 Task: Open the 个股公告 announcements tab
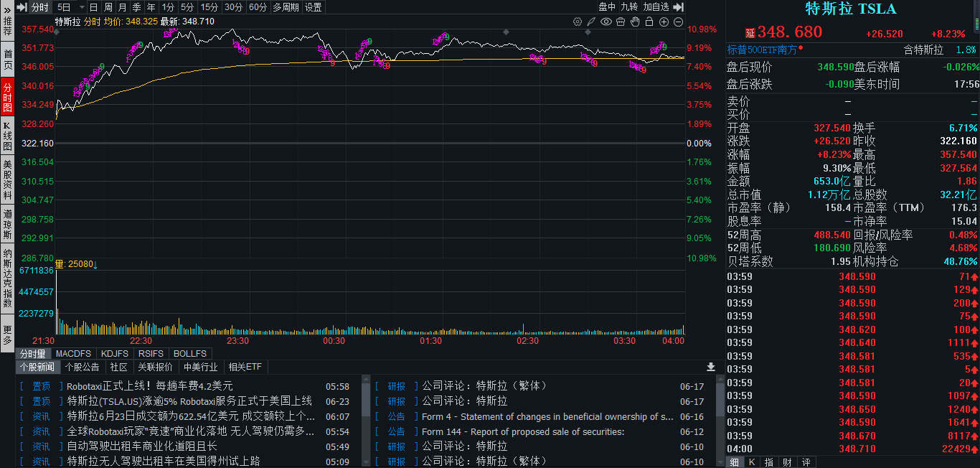click(83, 368)
